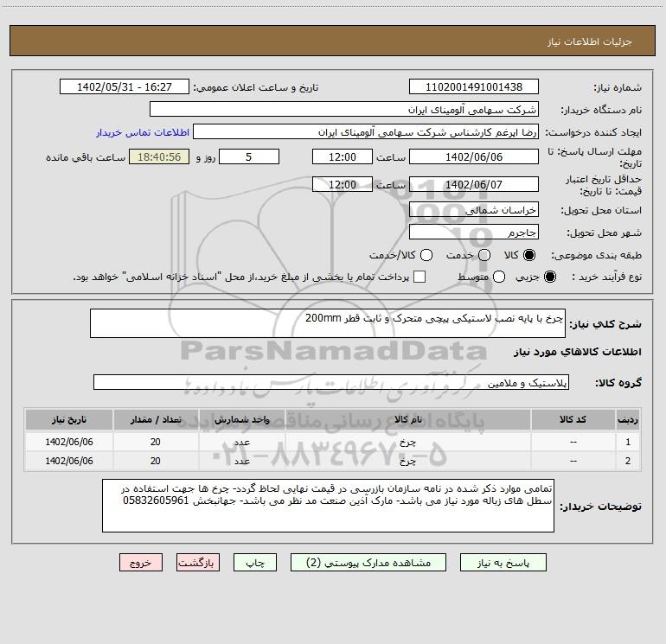This screenshot has height=644, width=666.
Task: Click the need number field 1102001491001438
Action: (x=474, y=86)
